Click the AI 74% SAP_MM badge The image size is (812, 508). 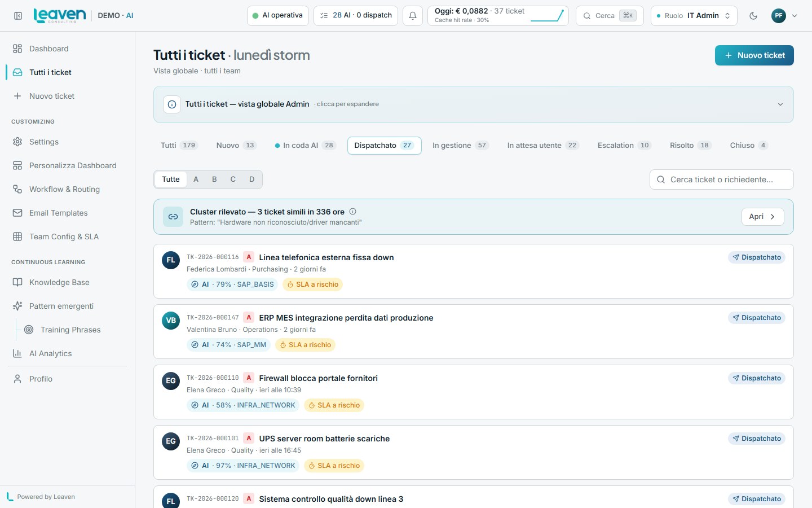coord(228,345)
